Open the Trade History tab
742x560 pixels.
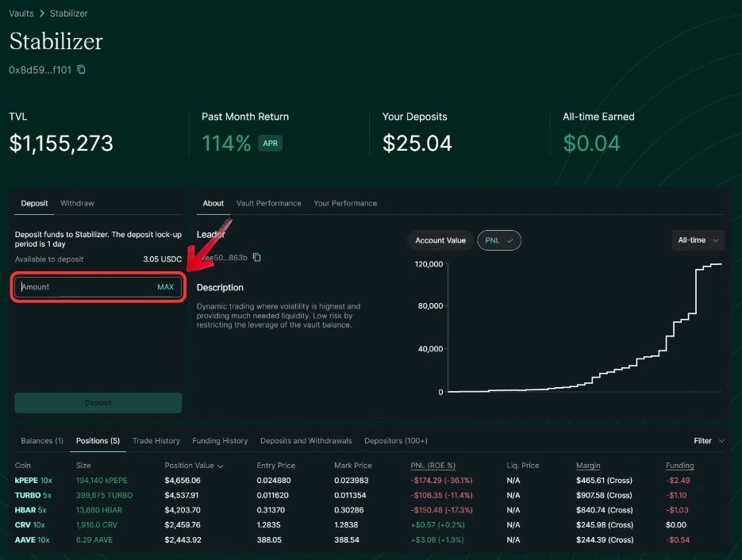156,441
